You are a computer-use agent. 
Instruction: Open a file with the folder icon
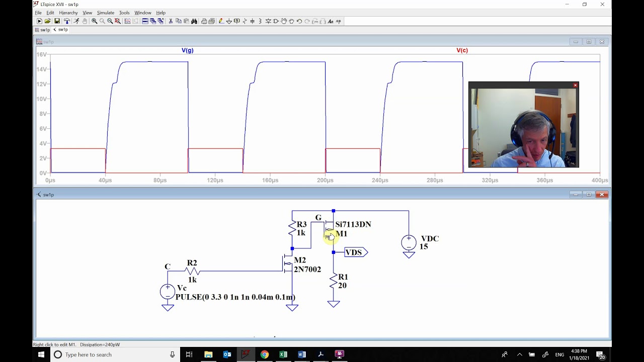[x=47, y=21]
